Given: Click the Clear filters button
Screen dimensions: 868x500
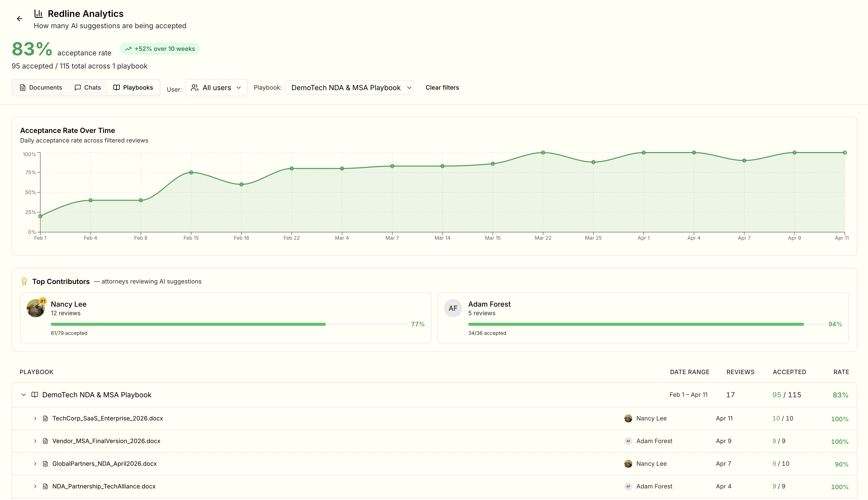Looking at the screenshot, I should 442,88.
